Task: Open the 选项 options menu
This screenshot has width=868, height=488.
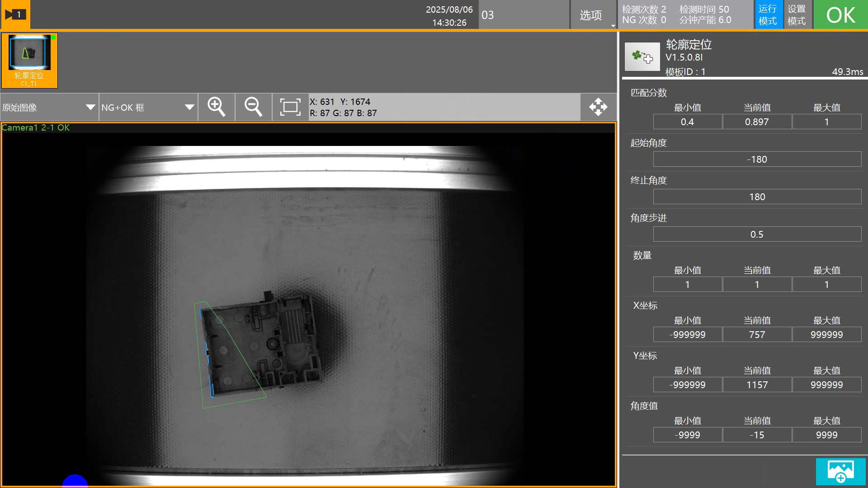Action: [591, 15]
